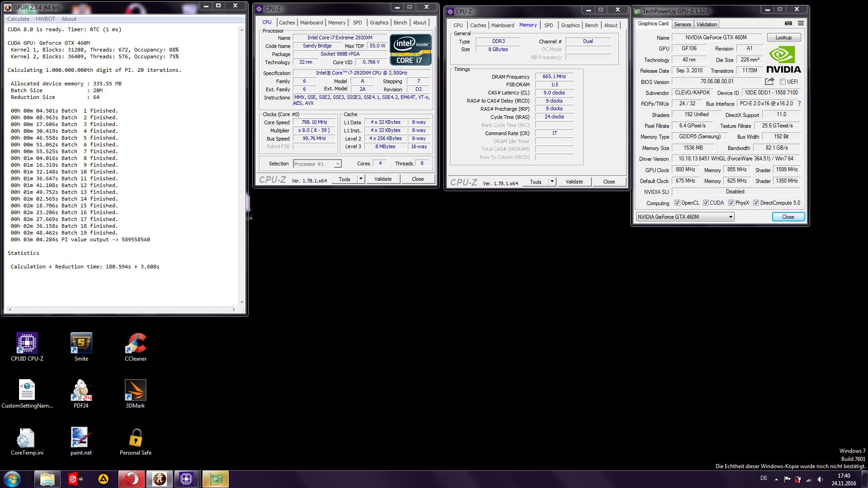Click the bus interface question mark icon
This screenshot has height=488, width=868.
799,103
